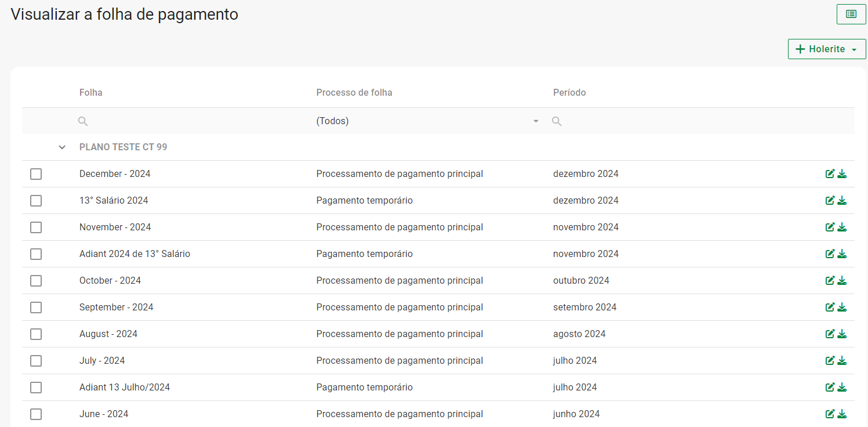
Task: Collapse the PLANO TESTE CT 99 group
Action: click(62, 147)
